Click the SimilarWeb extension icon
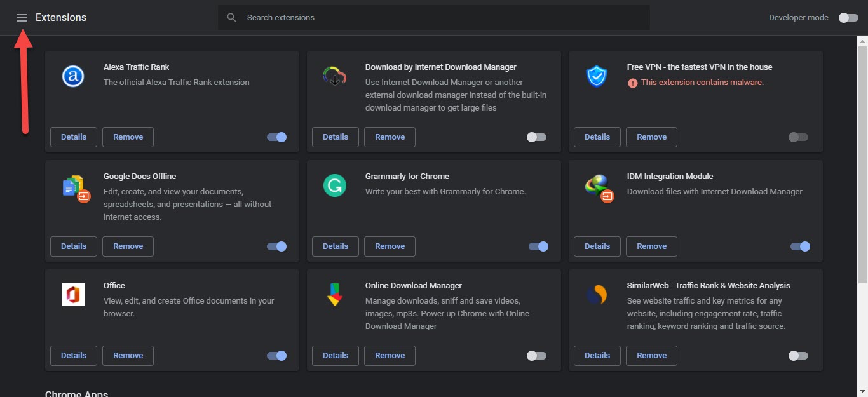The height and width of the screenshot is (397, 868). coord(596,295)
